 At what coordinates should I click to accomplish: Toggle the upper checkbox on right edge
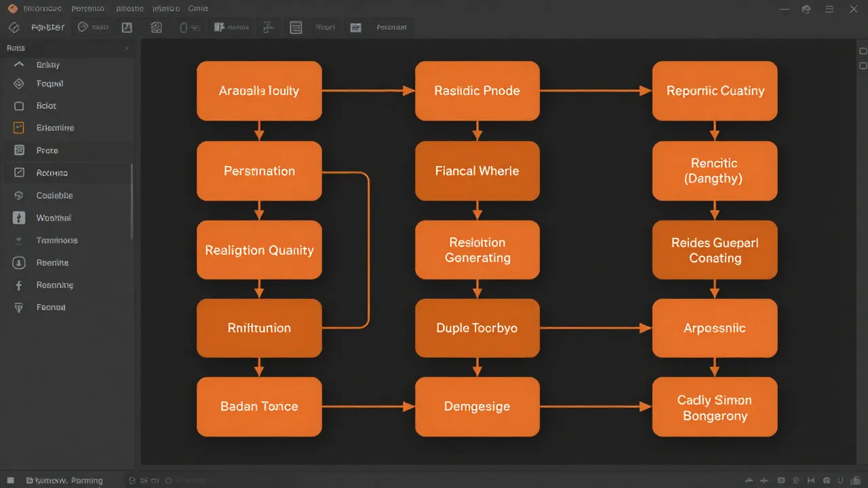[863, 52]
